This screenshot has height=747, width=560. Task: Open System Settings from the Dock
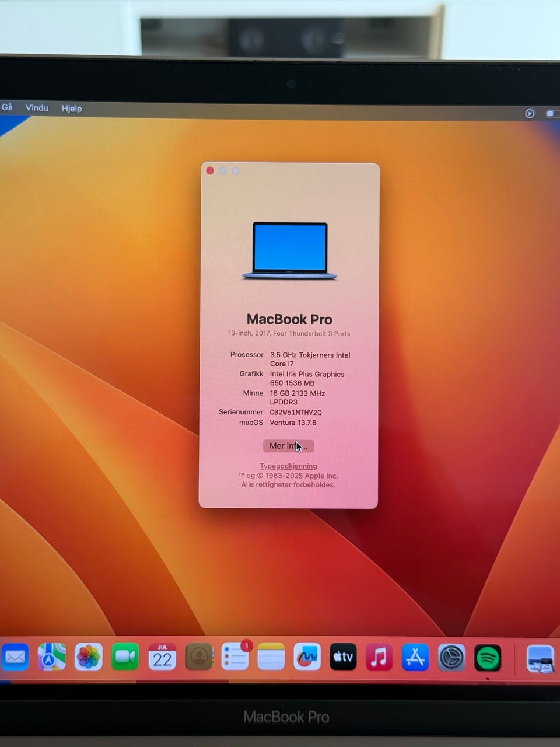(452, 658)
